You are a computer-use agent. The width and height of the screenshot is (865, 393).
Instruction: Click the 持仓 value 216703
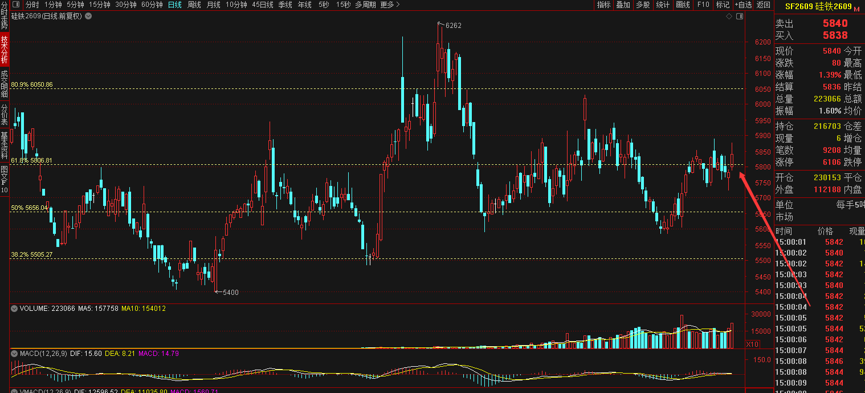point(827,126)
